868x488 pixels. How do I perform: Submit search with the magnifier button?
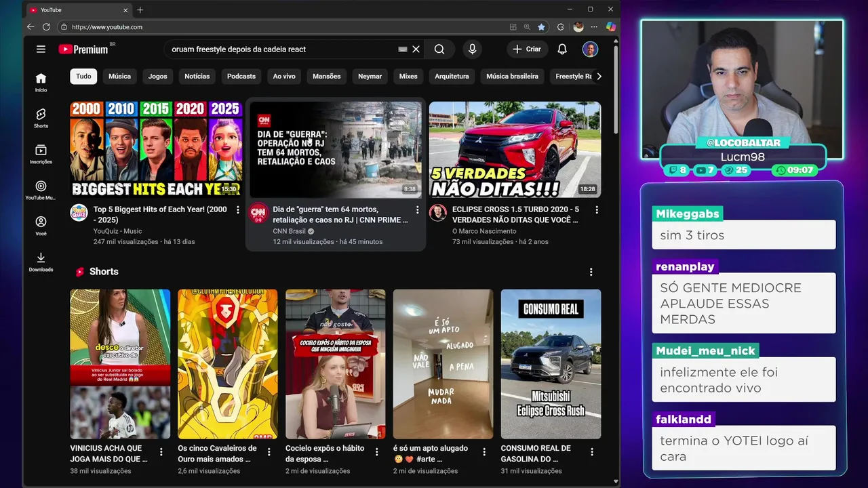pyautogui.click(x=439, y=49)
